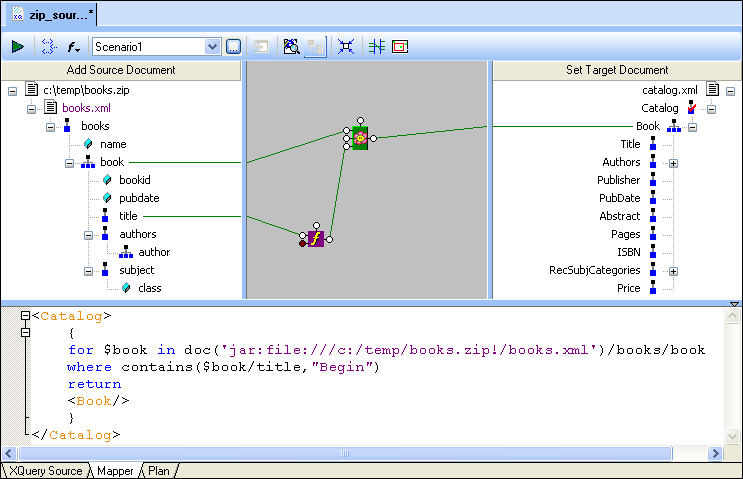Screen dimensions: 743x479
Task: Click the author repeating element icon
Action: (x=126, y=252)
